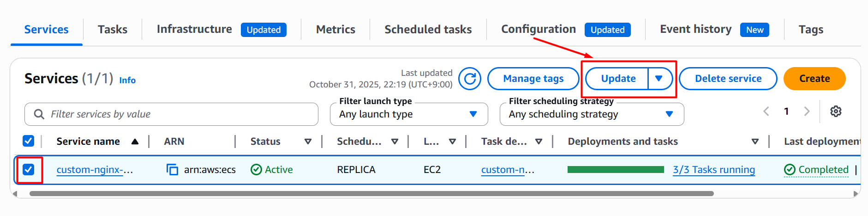Uncheck the custom-nginx service row checkbox

click(x=29, y=170)
